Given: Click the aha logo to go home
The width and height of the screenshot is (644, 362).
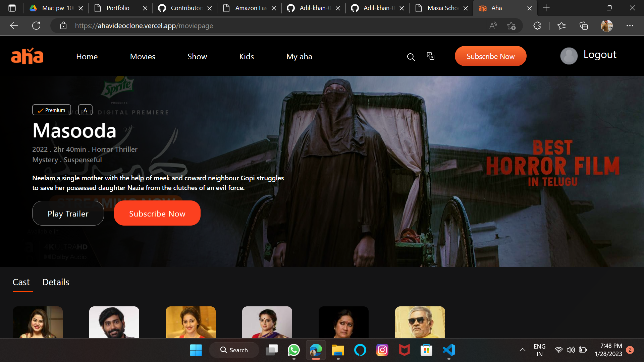Looking at the screenshot, I should tap(27, 56).
